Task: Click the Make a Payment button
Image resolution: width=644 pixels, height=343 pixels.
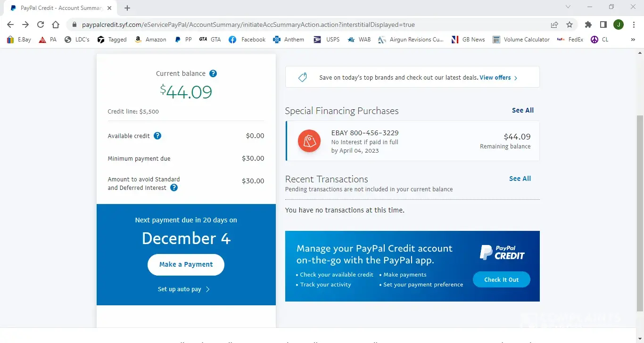Action: point(186,264)
